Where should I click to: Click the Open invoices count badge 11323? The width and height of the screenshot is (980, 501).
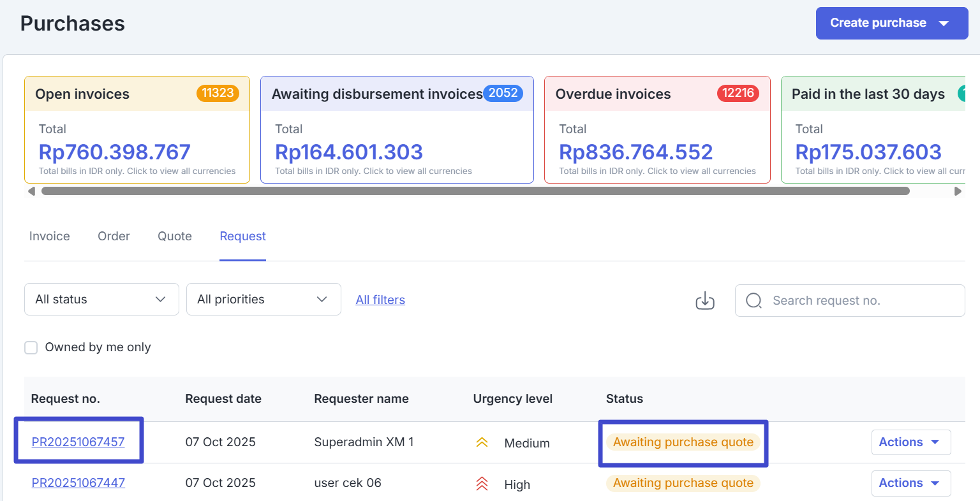(218, 93)
